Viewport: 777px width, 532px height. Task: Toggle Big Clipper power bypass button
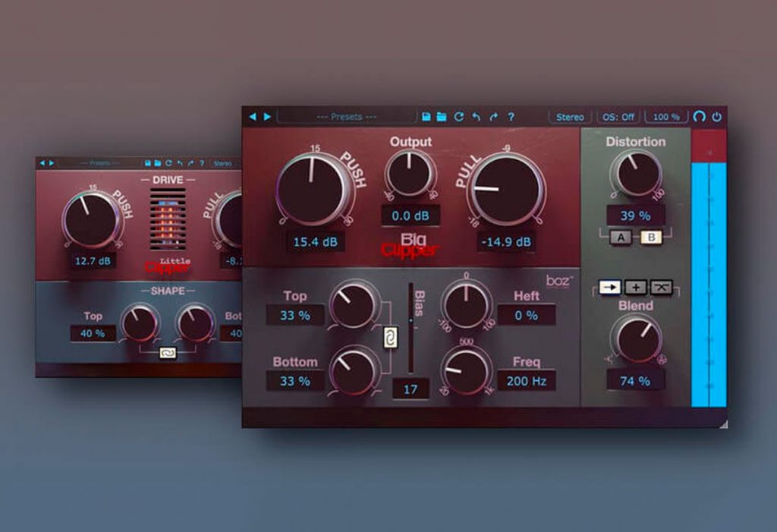pos(716,117)
